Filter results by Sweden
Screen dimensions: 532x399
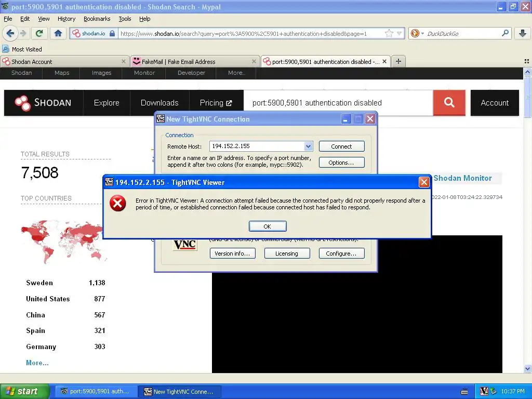pyautogui.click(x=39, y=283)
